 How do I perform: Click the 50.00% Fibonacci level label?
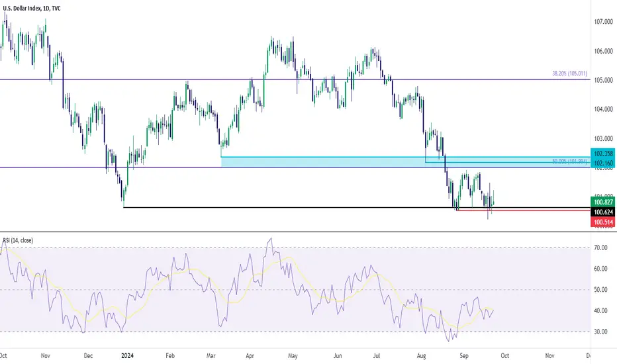[x=569, y=161]
